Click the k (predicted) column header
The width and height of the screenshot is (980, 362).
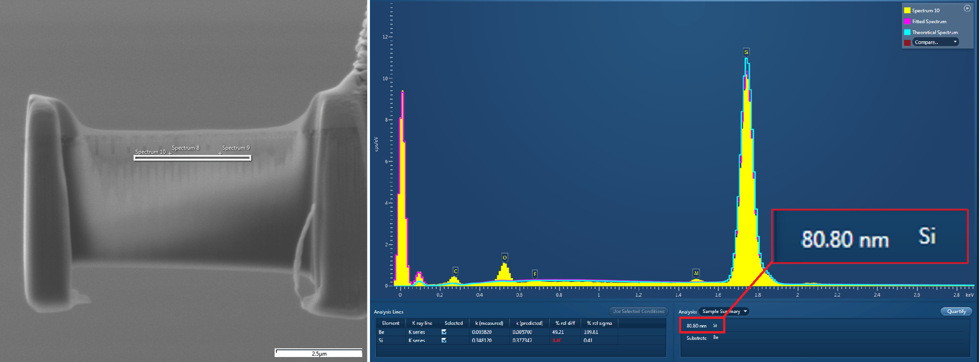click(x=529, y=323)
